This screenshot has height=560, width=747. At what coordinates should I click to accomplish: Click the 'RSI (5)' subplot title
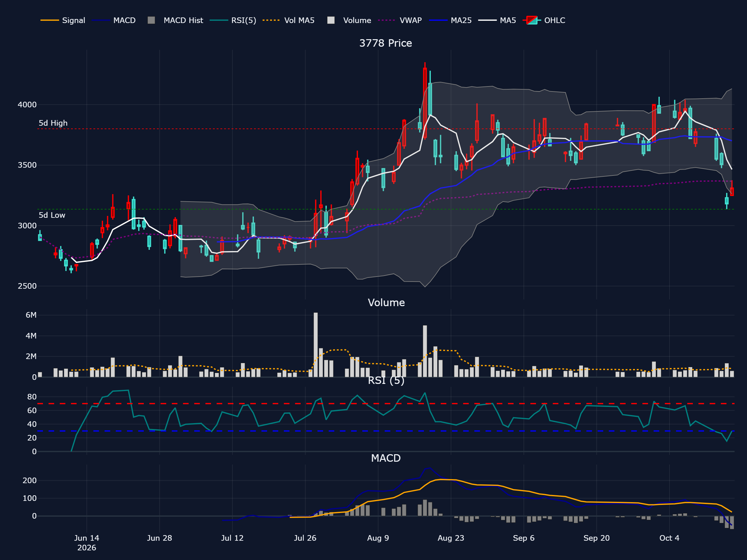pyautogui.click(x=386, y=380)
